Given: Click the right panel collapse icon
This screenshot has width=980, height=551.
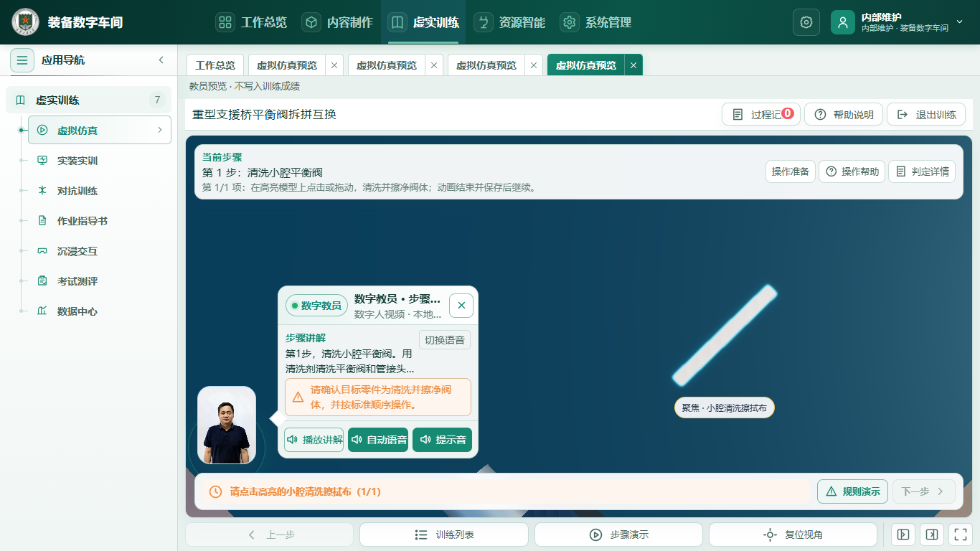Looking at the screenshot, I should click(x=931, y=534).
